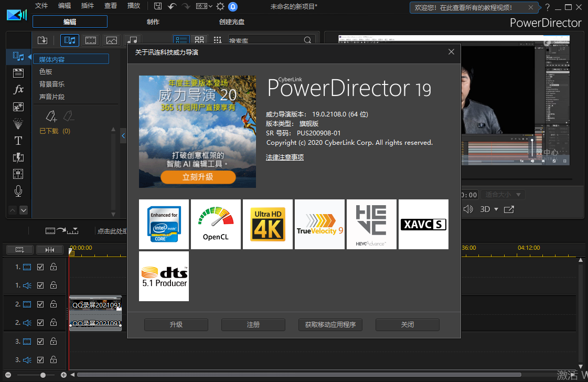The height and width of the screenshot is (382, 588).
Task: Open the fx Effect Room
Action: [x=18, y=89]
